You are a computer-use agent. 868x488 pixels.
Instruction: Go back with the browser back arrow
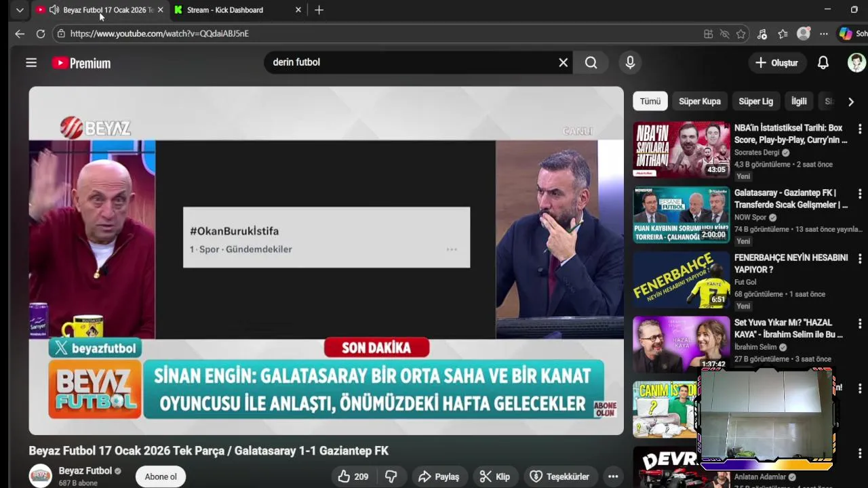point(20,33)
